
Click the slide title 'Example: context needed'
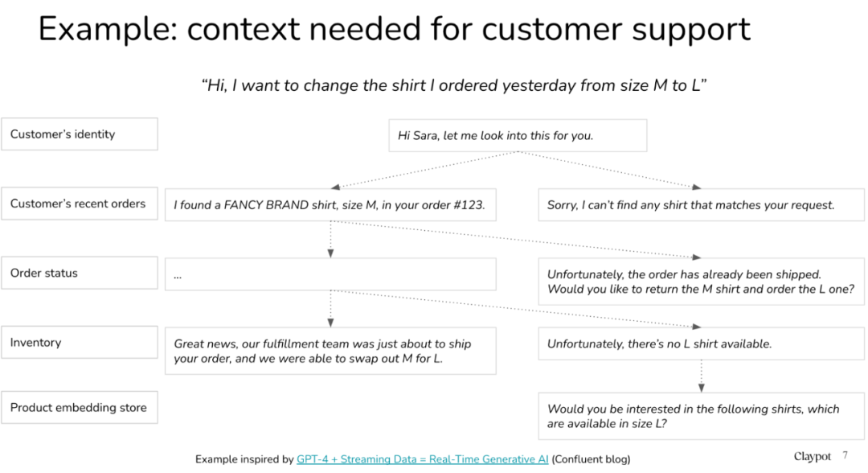click(x=394, y=29)
